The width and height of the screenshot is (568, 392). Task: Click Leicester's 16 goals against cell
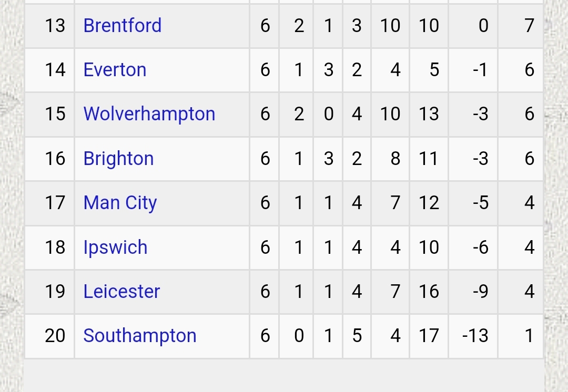pos(429,292)
